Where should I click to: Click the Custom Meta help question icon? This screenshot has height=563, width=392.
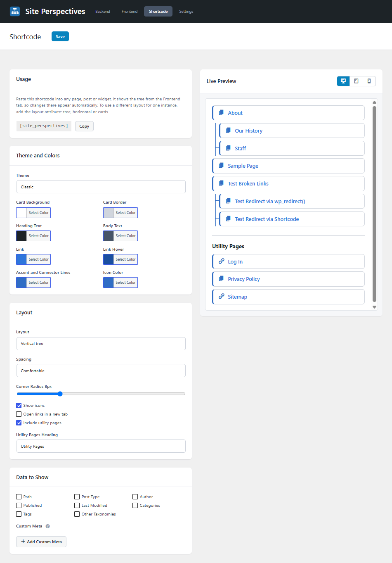47,526
